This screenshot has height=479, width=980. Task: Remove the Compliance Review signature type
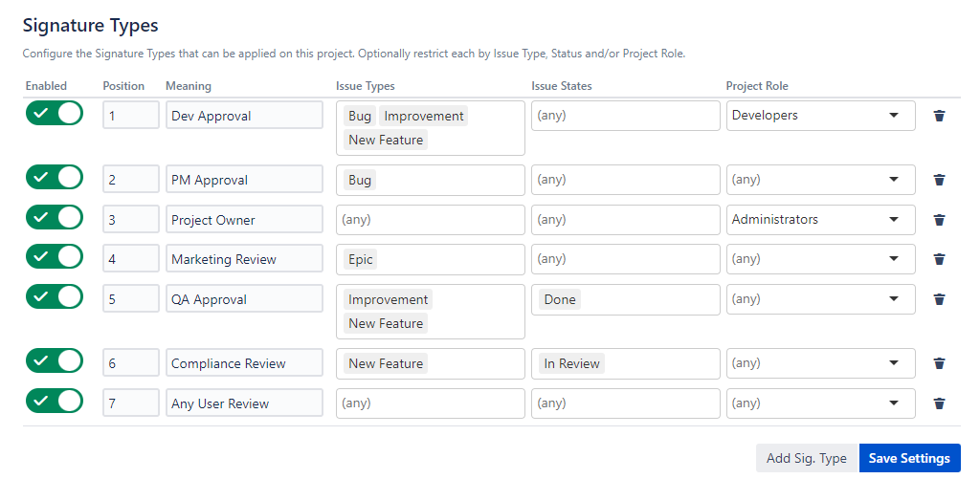tap(939, 363)
